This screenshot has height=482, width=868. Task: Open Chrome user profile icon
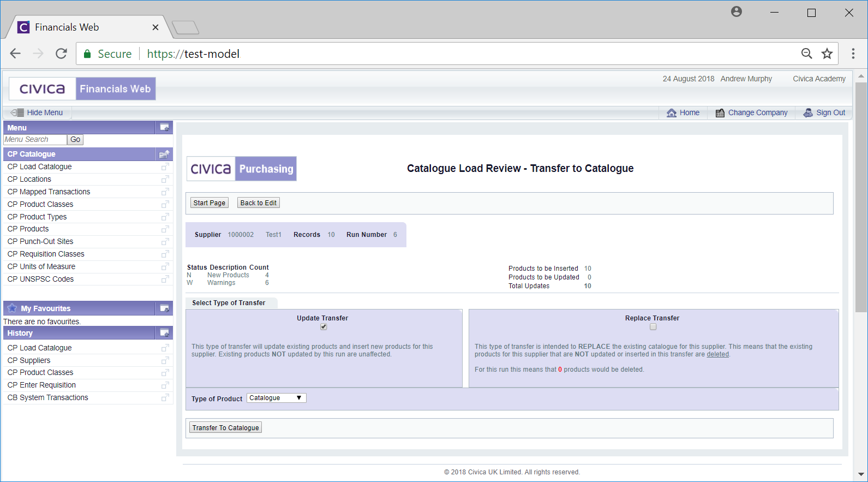[x=737, y=11]
